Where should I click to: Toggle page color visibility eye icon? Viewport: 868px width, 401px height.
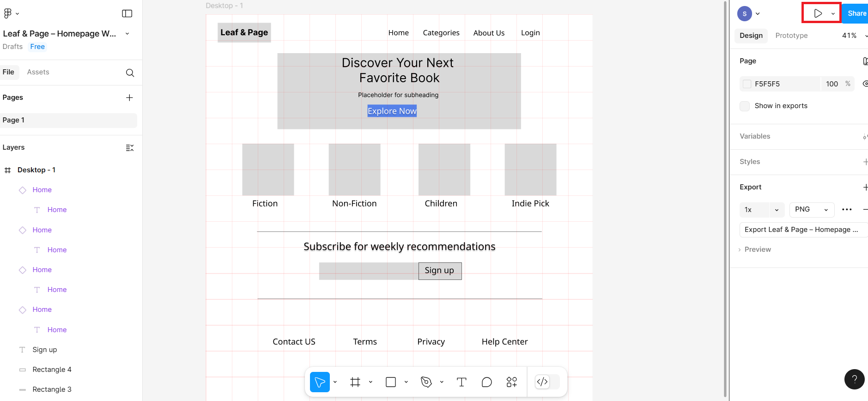pos(865,84)
